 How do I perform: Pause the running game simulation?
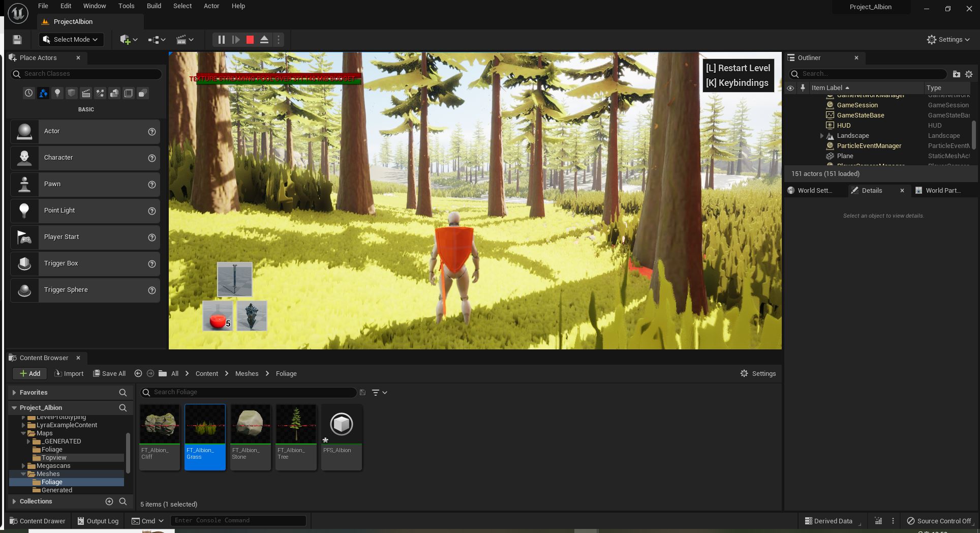(x=222, y=40)
